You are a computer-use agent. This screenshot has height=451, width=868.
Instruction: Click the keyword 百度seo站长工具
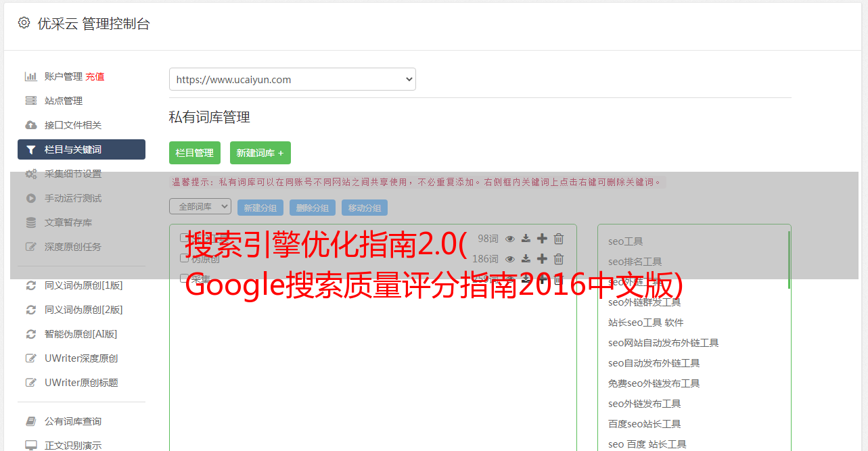tap(645, 424)
